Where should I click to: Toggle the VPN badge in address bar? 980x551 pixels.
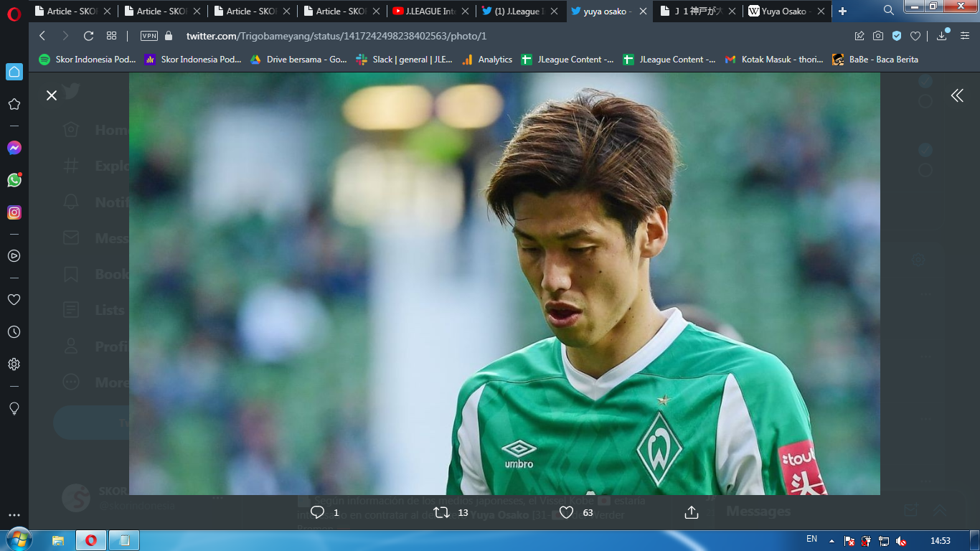tap(149, 36)
